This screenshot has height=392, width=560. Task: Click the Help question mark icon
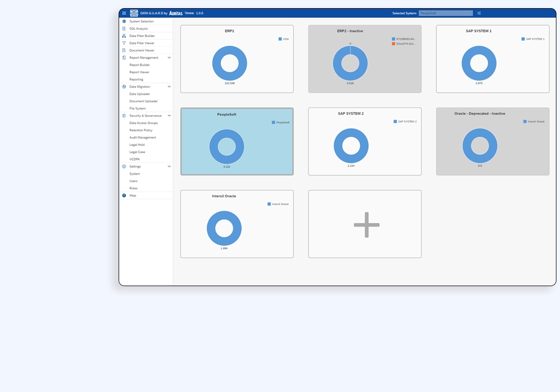124,195
